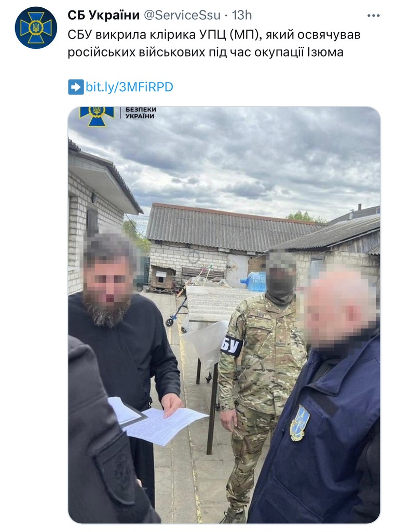Open the bit.ly/3MFiRPD link
Image resolution: width=396 pixels, height=532 pixels.
click(x=129, y=87)
